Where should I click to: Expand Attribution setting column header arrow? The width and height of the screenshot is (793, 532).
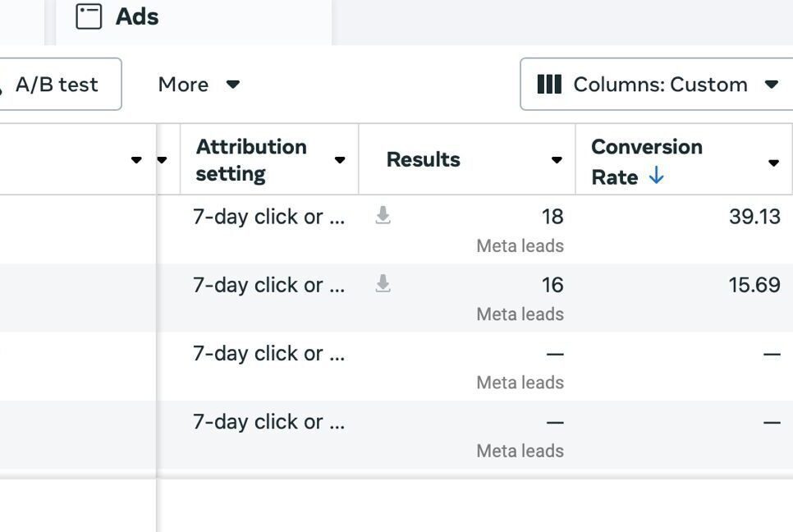(340, 160)
